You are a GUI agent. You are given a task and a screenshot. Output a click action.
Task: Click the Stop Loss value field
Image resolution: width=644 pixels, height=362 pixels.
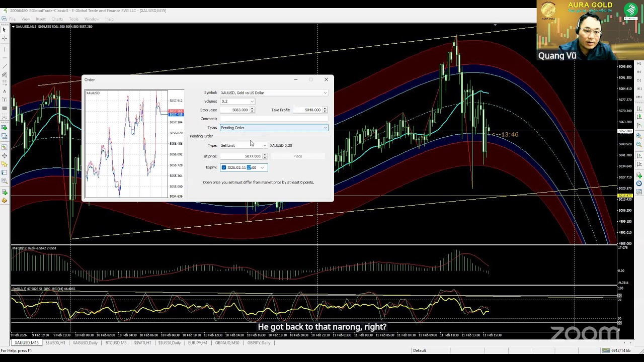234,110
